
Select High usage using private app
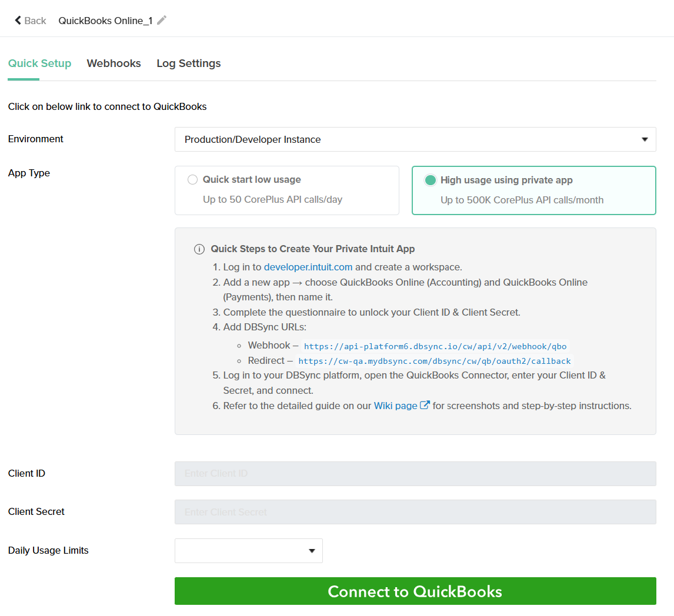pos(431,180)
